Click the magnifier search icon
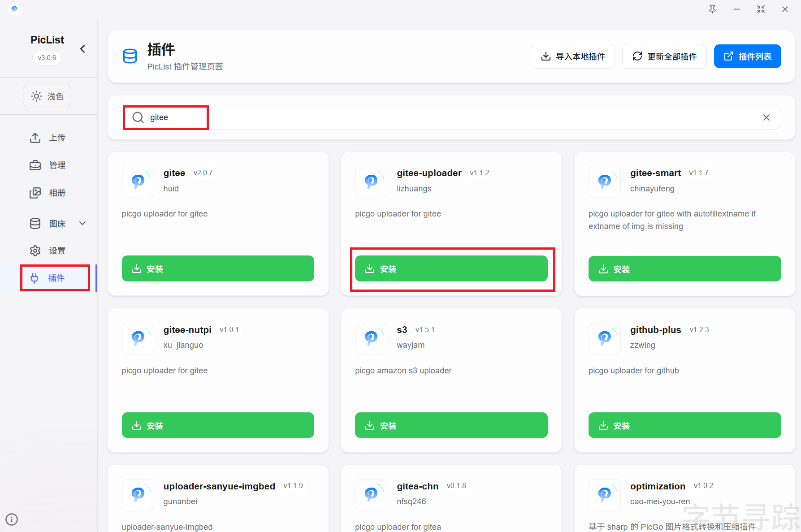This screenshot has height=532, width=801. [x=138, y=117]
